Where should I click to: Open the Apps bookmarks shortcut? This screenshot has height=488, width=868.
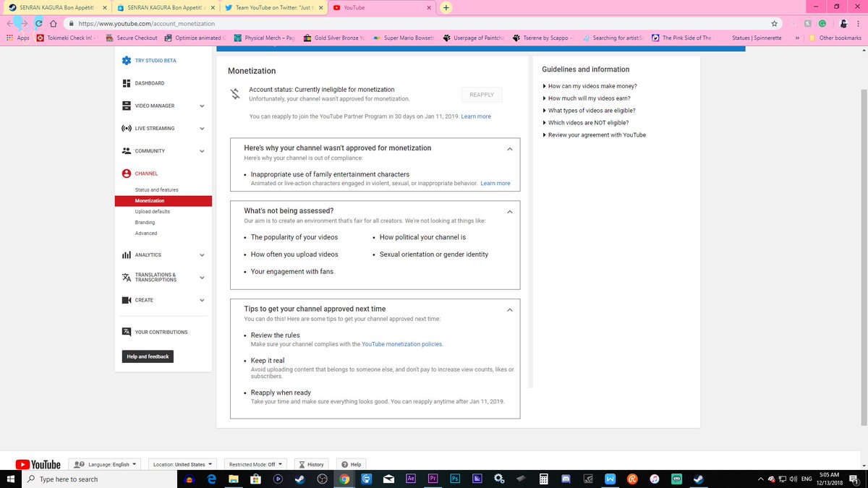point(18,38)
